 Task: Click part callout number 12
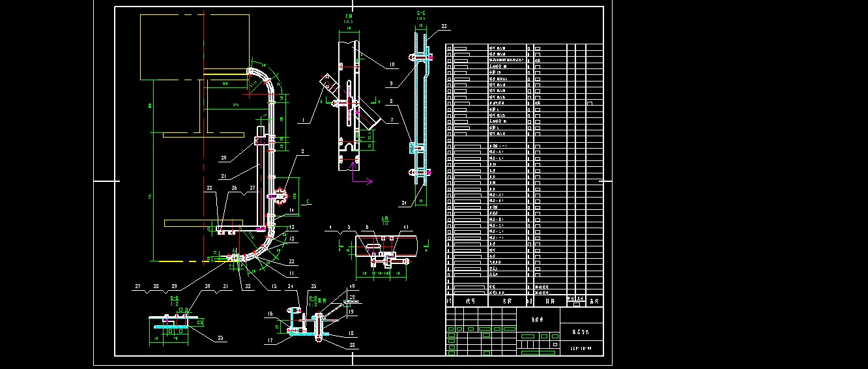click(292, 239)
